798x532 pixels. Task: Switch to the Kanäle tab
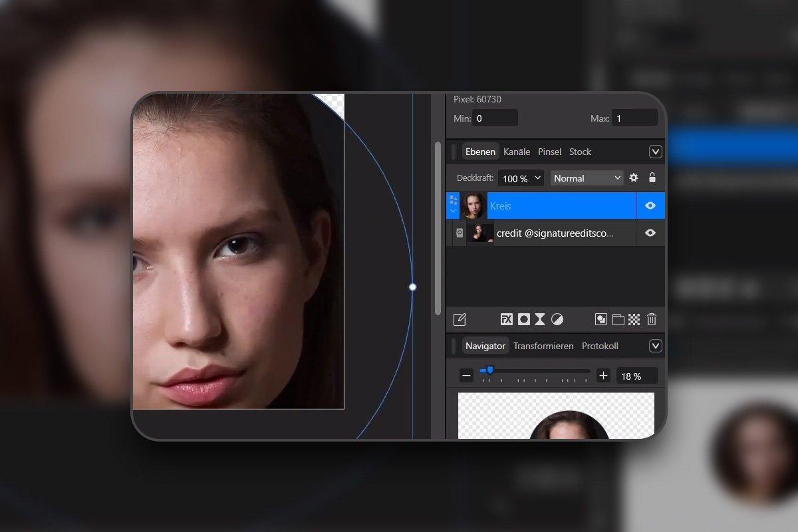point(517,152)
